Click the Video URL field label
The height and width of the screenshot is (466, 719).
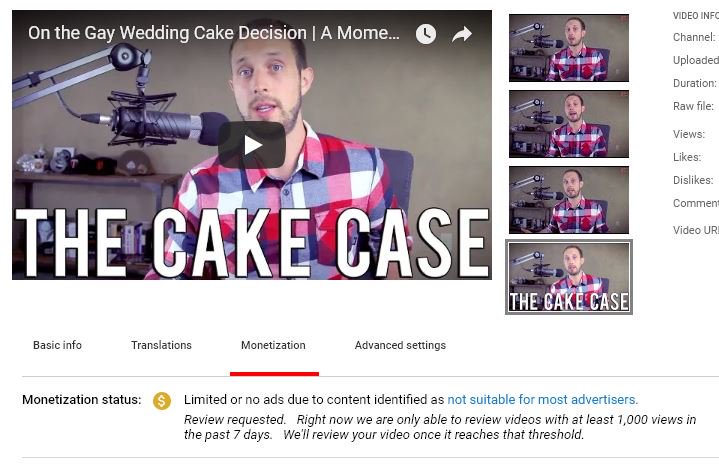[x=696, y=230]
